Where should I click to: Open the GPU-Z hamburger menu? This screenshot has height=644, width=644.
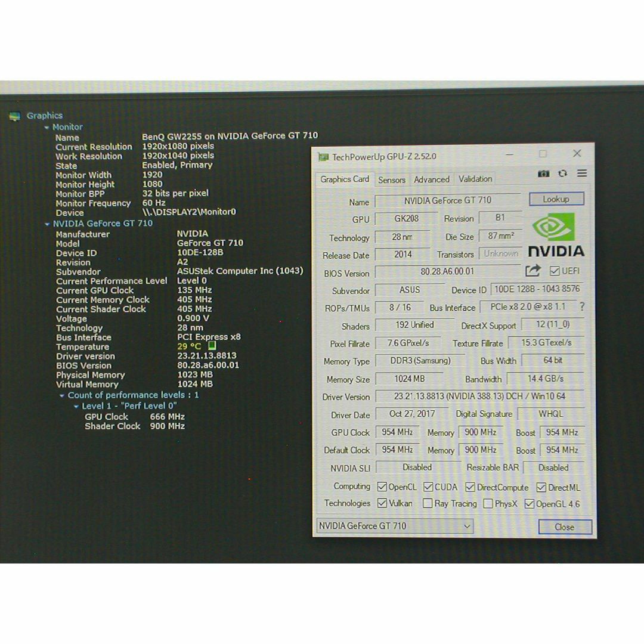pos(581,174)
